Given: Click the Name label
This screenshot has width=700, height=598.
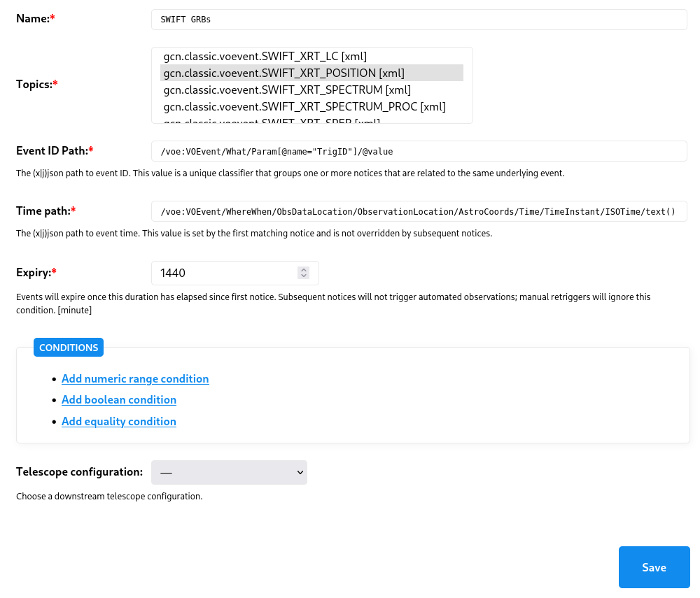Looking at the screenshot, I should coord(32,19).
